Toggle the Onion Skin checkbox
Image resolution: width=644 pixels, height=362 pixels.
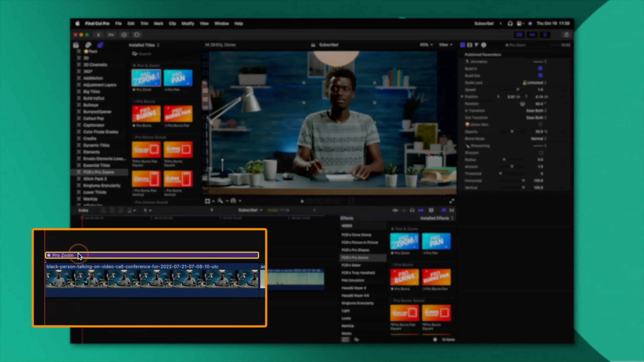point(540,124)
